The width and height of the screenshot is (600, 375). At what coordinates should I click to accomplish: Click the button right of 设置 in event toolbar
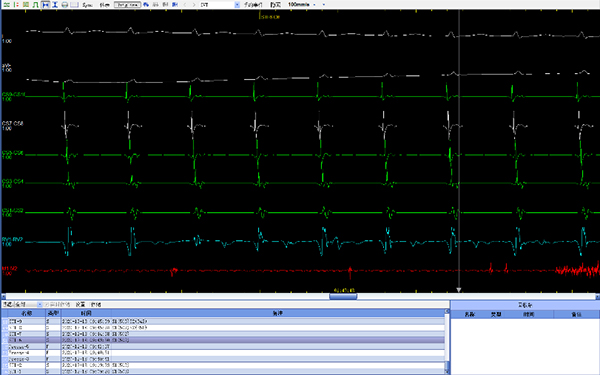96,305
